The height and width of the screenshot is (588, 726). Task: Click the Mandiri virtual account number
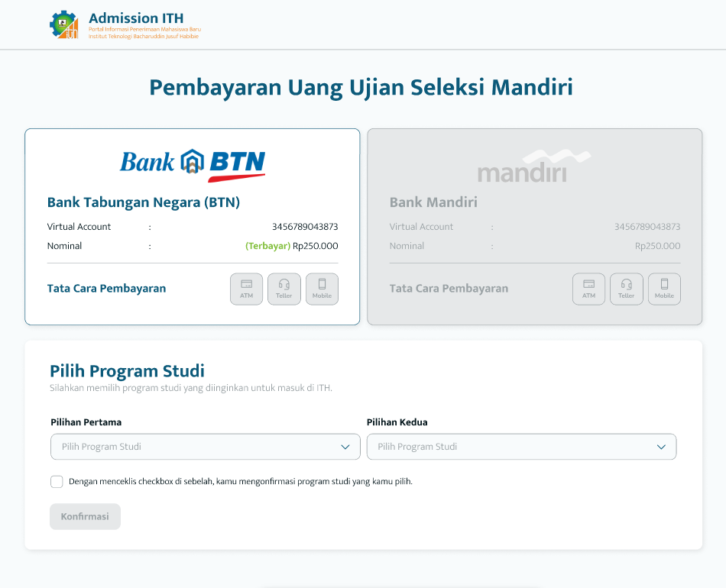click(647, 227)
